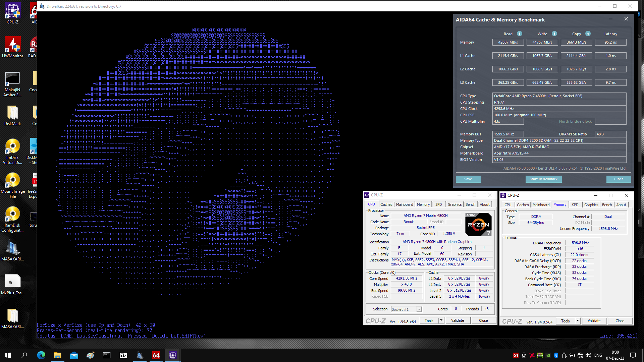
Task: Open the ImDisk Virtual Disk desktop icon
Action: [x=12, y=152]
